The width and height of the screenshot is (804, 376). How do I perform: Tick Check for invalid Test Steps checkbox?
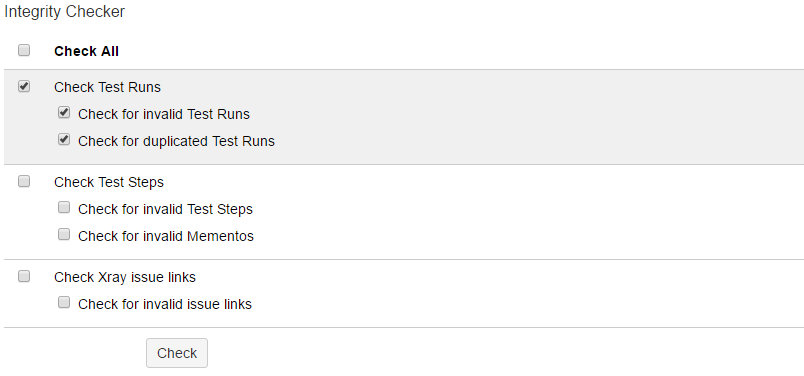pyautogui.click(x=64, y=207)
